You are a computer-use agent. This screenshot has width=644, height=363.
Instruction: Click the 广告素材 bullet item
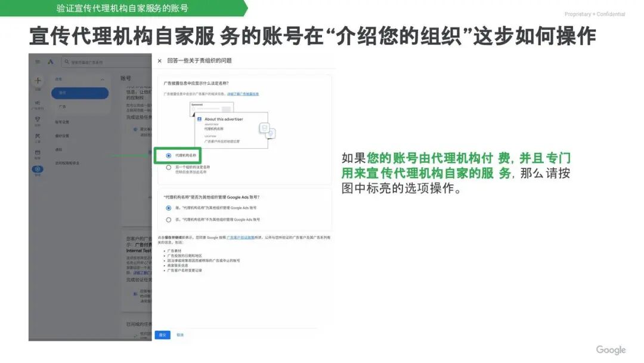[174, 251]
